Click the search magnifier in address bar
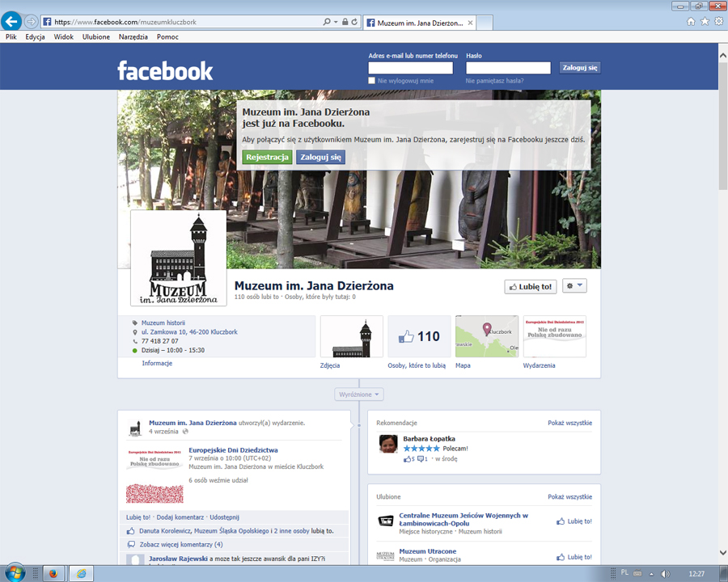 (x=327, y=22)
